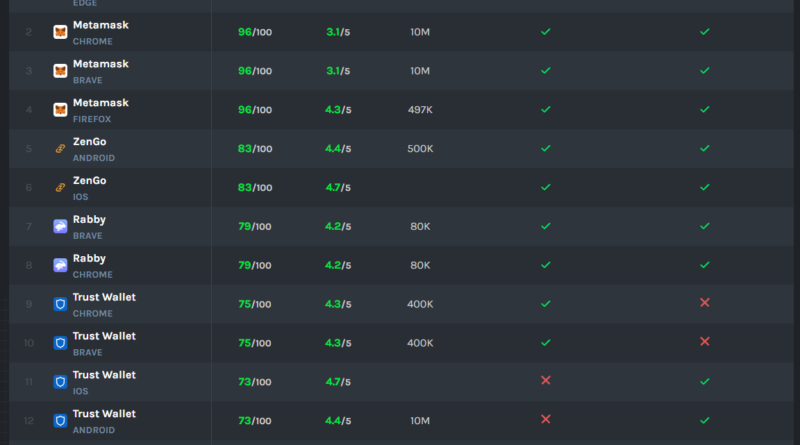Select row number 7 in the ranking
The image size is (800, 445).
pyautogui.click(x=29, y=227)
